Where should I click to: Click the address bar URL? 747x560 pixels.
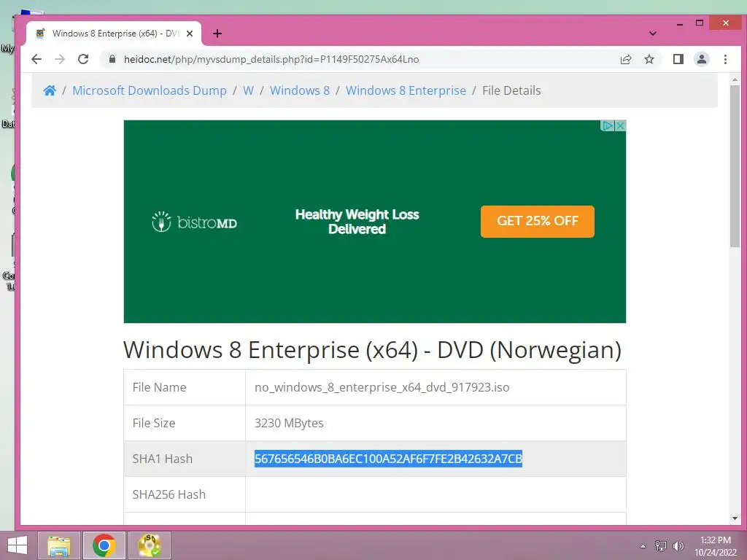tap(271, 59)
